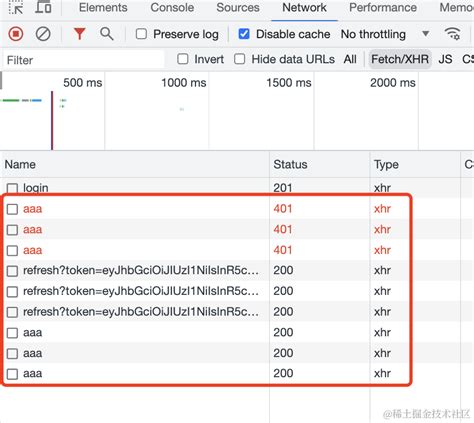
Task: Activate the inspect element picker icon
Action: (16, 7)
